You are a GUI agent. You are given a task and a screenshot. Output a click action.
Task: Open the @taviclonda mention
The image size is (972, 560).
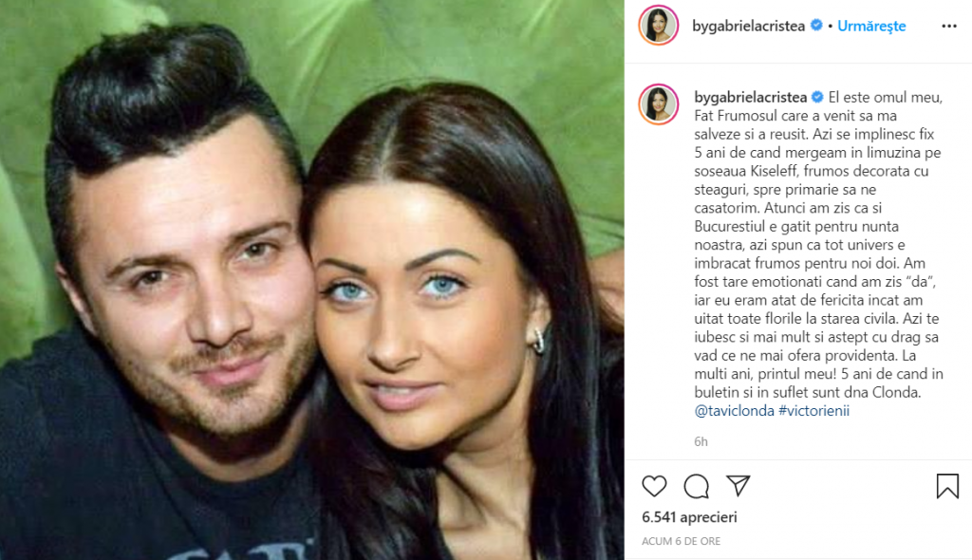point(734,411)
